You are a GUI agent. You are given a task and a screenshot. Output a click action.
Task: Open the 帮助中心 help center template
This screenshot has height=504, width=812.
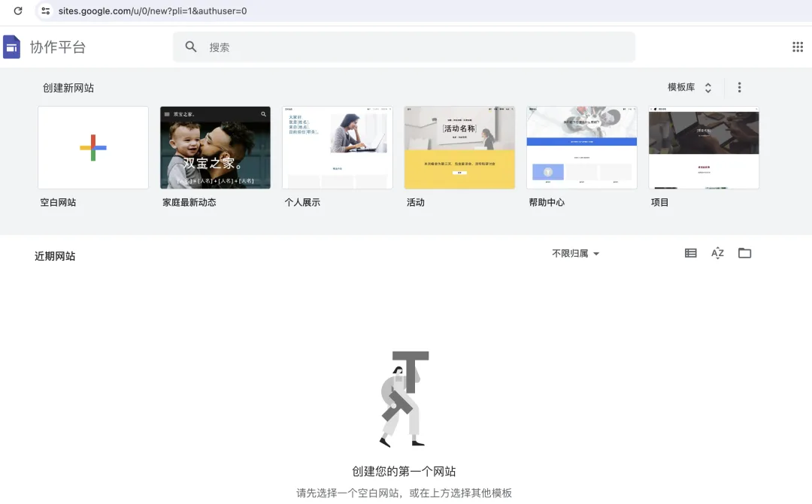pos(582,147)
